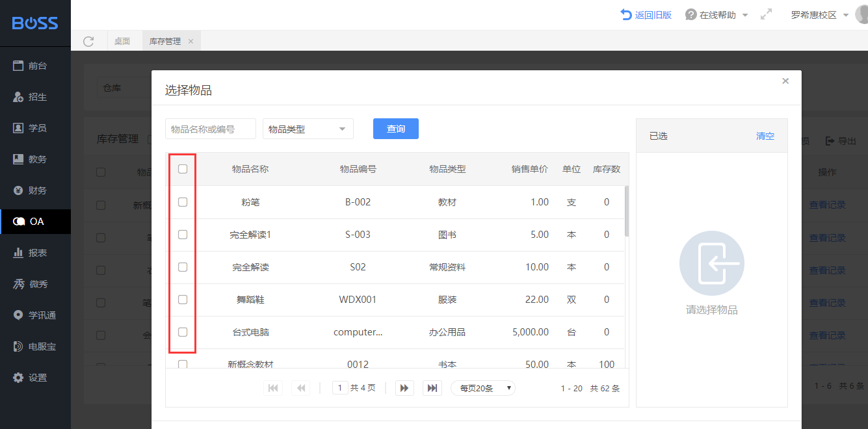
Task: Go to previous page of items
Action: (300, 388)
